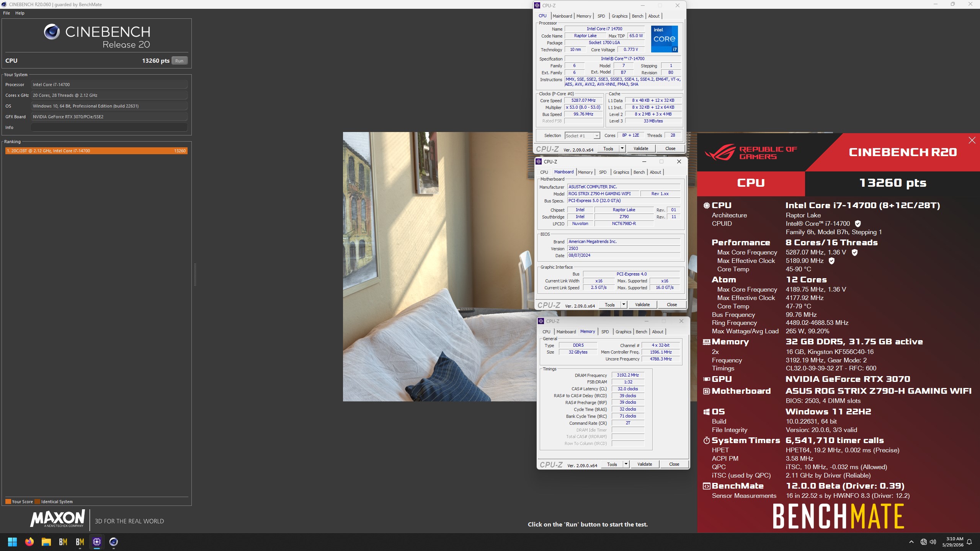Open the first BenchMate taskbar icon
This screenshot has height=551, width=980.
63,542
